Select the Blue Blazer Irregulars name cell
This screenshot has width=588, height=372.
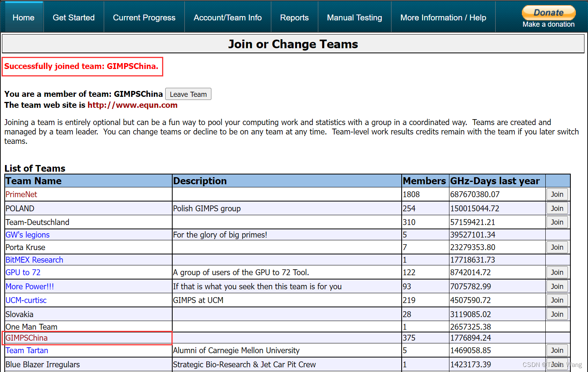(x=88, y=365)
